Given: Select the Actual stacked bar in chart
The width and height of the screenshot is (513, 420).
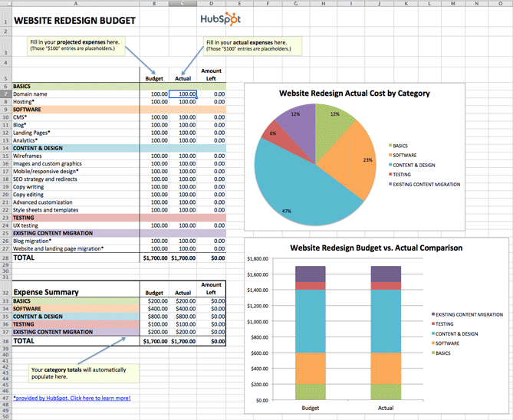Looking at the screenshot, I should tap(386, 333).
